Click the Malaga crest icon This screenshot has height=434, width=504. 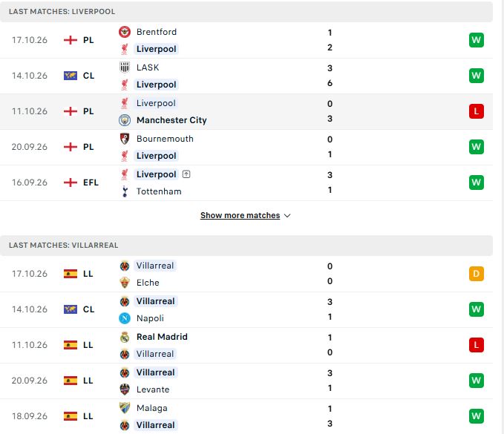(125, 408)
